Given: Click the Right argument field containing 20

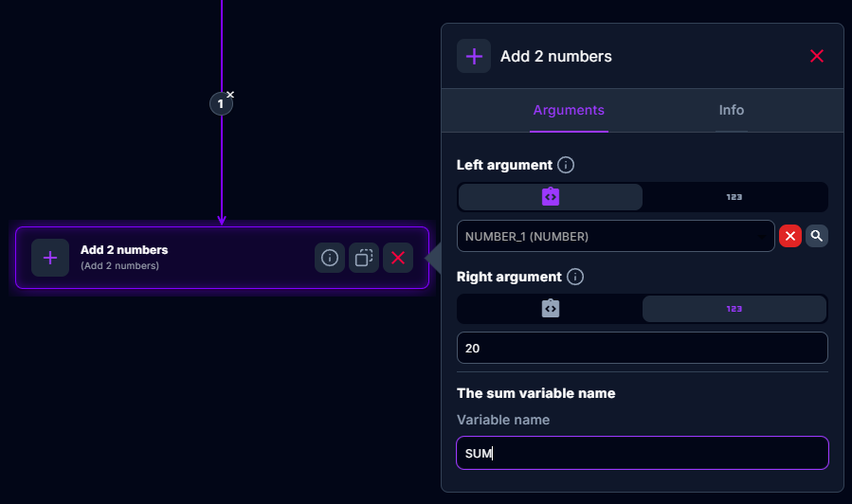Looking at the screenshot, I should click(x=643, y=348).
